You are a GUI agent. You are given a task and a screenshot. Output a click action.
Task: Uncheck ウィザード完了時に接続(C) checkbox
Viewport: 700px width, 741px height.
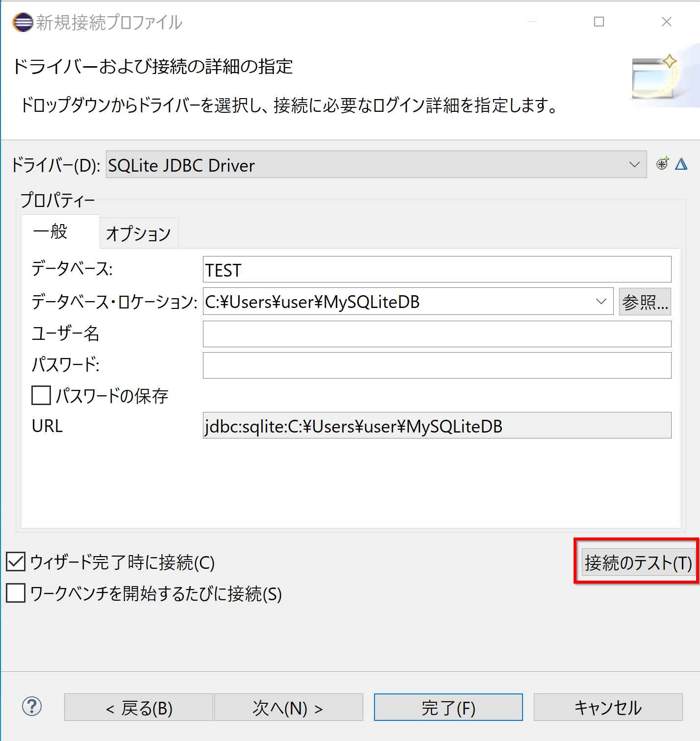[16, 562]
